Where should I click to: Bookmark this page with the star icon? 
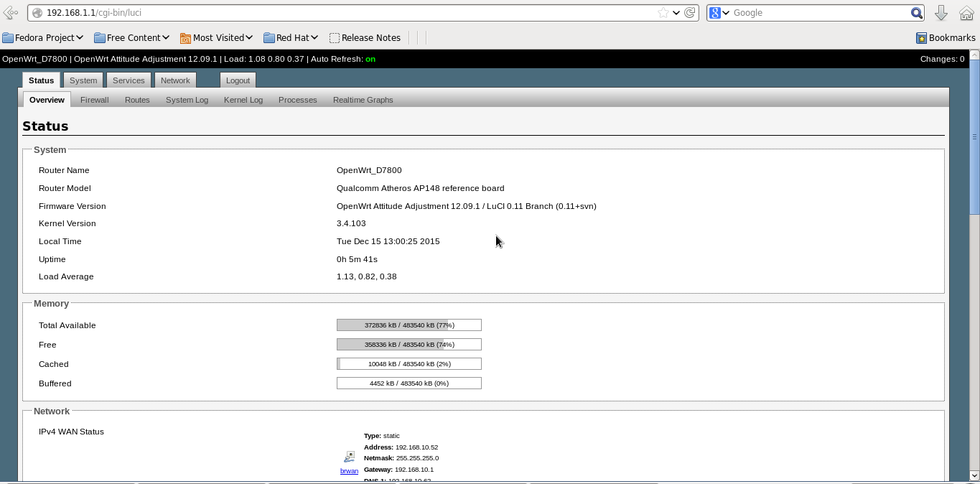(x=663, y=13)
